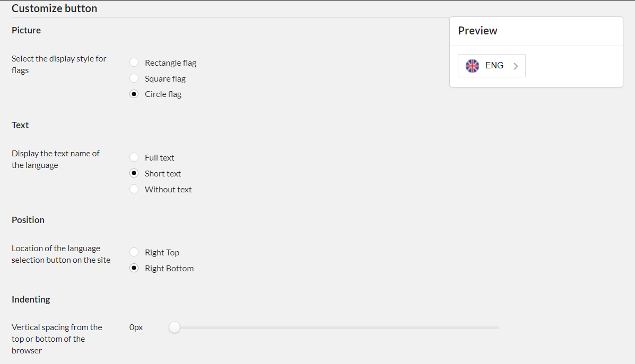Set button position to Right Top

pos(134,252)
